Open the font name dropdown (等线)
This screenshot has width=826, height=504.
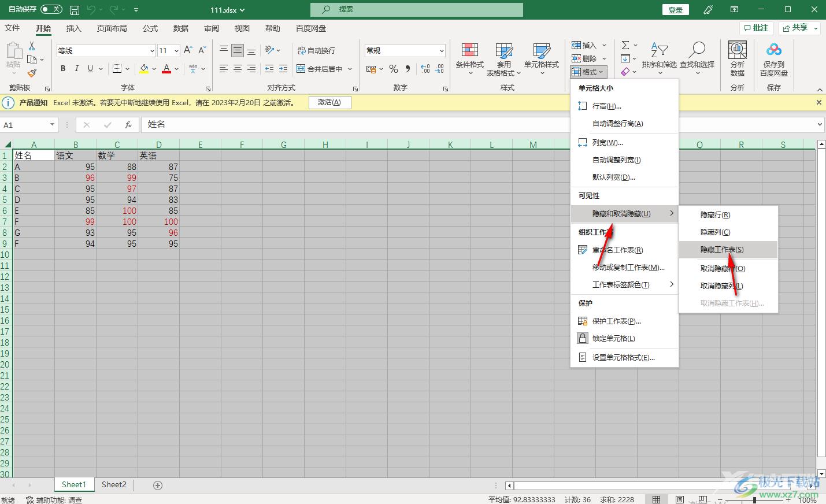point(152,50)
